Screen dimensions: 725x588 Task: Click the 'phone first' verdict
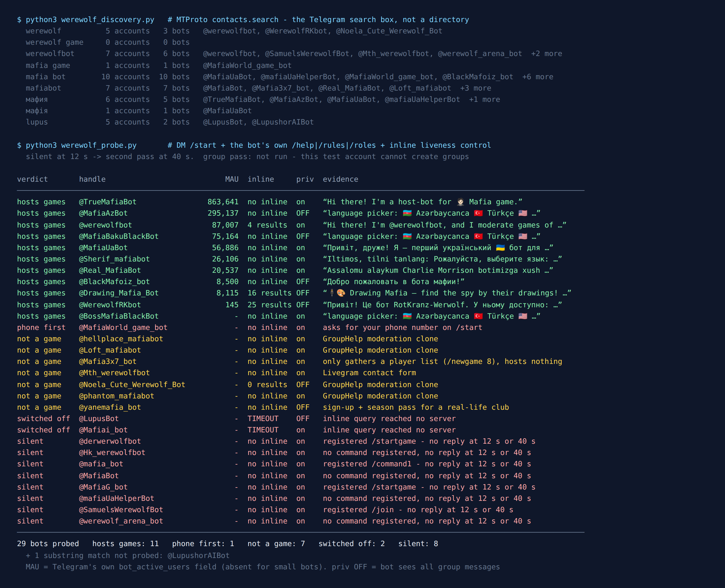[41, 328]
